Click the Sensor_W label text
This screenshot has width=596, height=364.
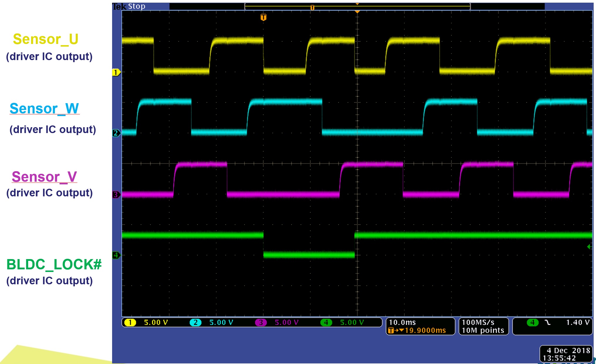[x=44, y=108]
